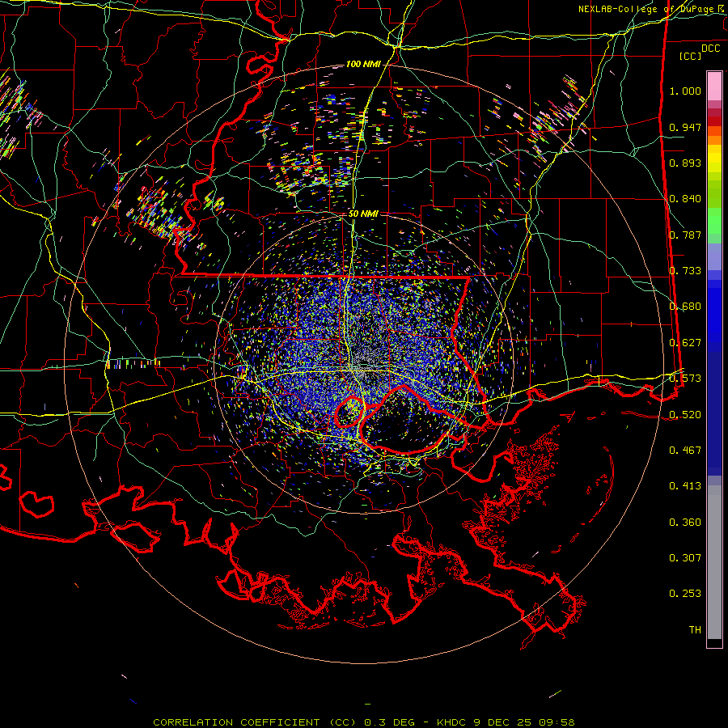
Task: Select the 0.893 color scale value
Action: click(x=685, y=163)
